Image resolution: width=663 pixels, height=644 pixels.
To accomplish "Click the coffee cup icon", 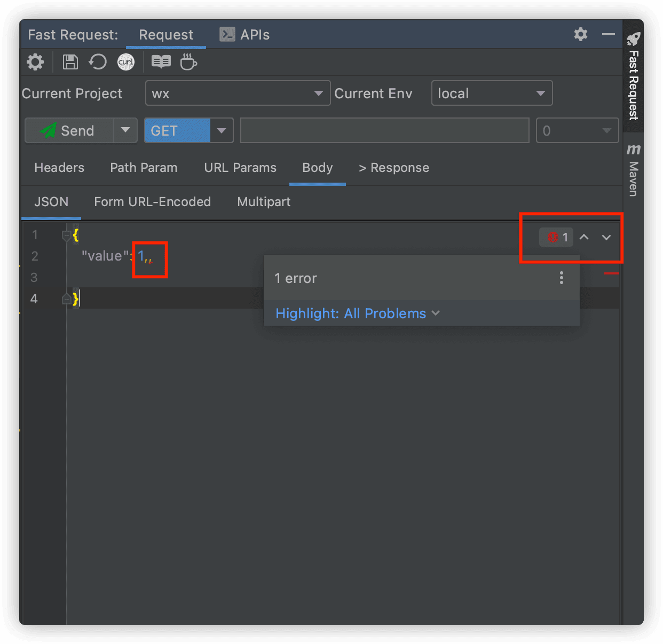I will pos(188,62).
